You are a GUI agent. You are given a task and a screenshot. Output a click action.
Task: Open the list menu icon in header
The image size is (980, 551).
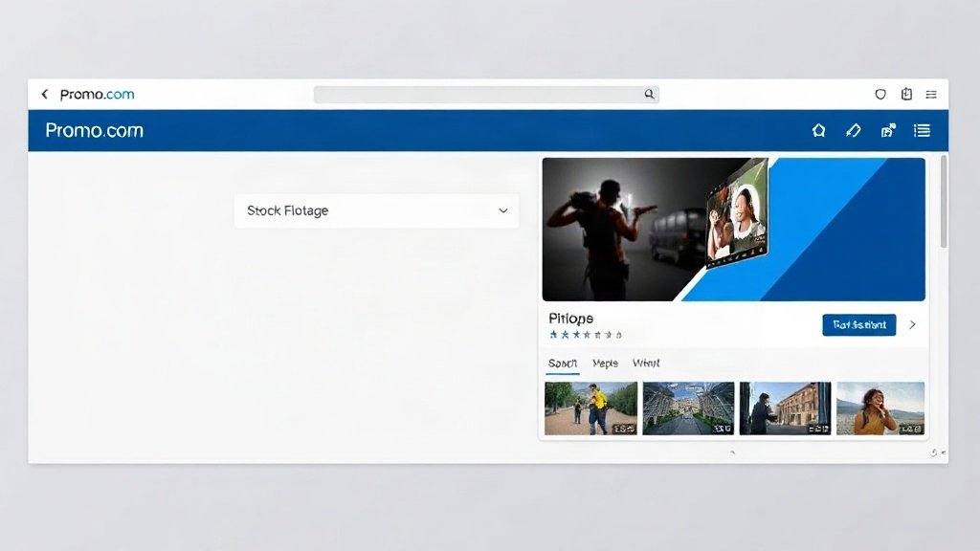click(x=922, y=130)
